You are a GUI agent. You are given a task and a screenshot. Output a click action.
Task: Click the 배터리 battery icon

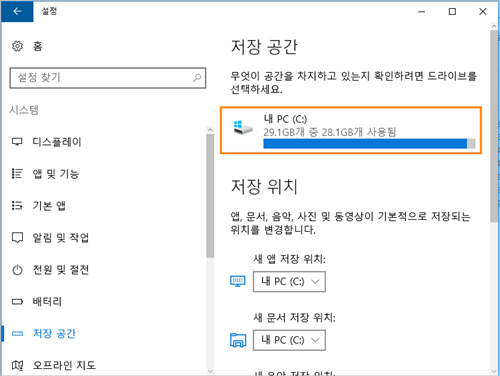tap(17, 302)
